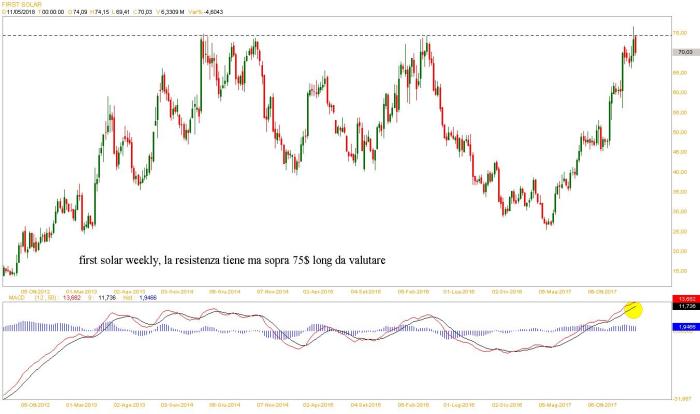Select the date value 11/05/2018 in header
The height and width of the screenshot is (414, 700).
(x=21, y=12)
